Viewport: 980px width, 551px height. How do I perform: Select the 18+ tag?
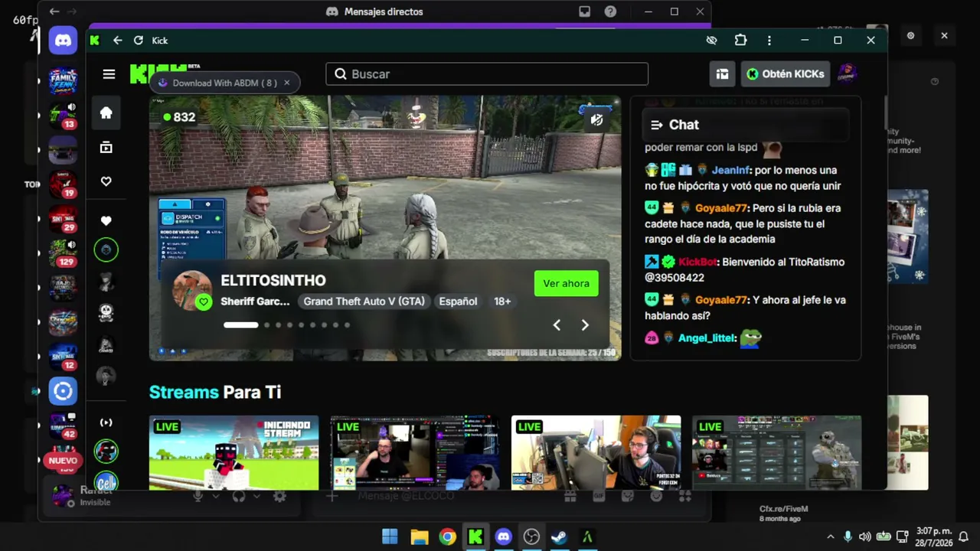click(502, 302)
